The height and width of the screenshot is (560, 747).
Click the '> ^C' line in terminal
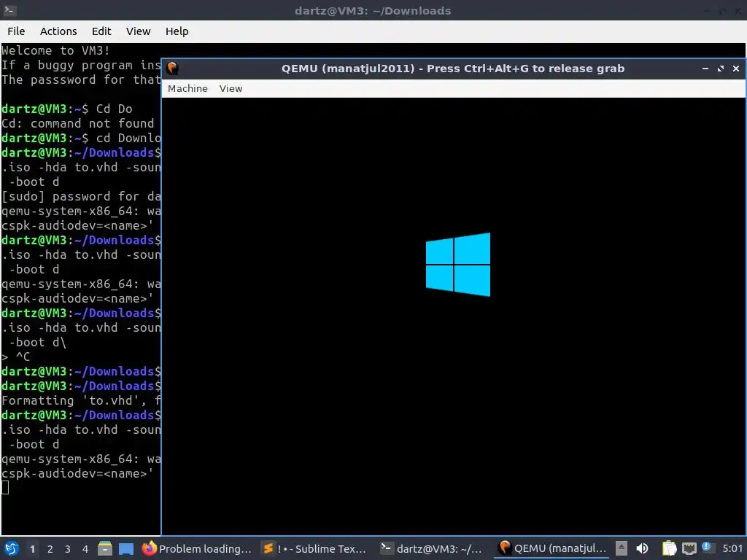pos(16,357)
